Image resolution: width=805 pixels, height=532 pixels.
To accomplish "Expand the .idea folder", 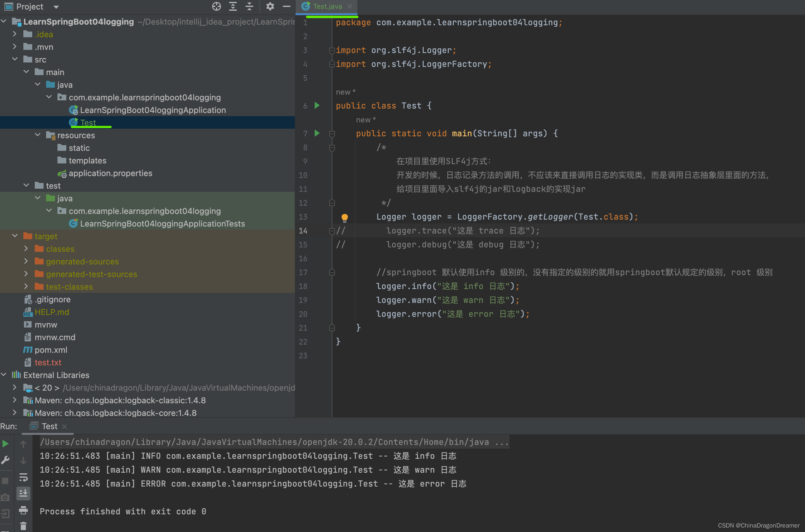I will [15, 34].
